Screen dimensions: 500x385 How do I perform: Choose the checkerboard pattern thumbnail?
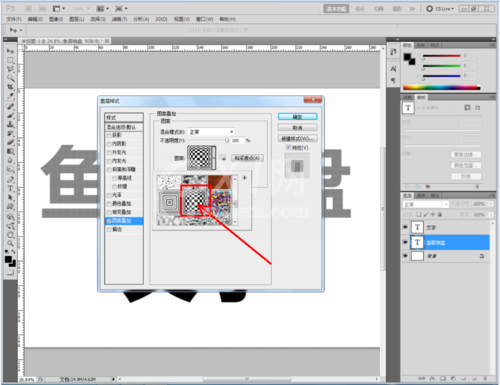coord(195,201)
